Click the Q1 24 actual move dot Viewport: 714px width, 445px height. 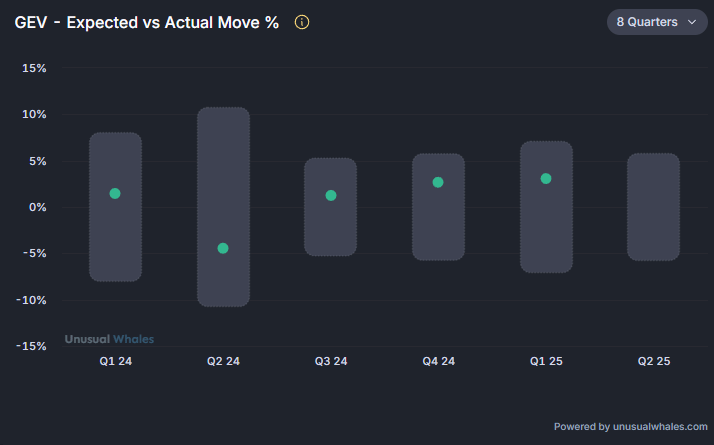click(115, 193)
